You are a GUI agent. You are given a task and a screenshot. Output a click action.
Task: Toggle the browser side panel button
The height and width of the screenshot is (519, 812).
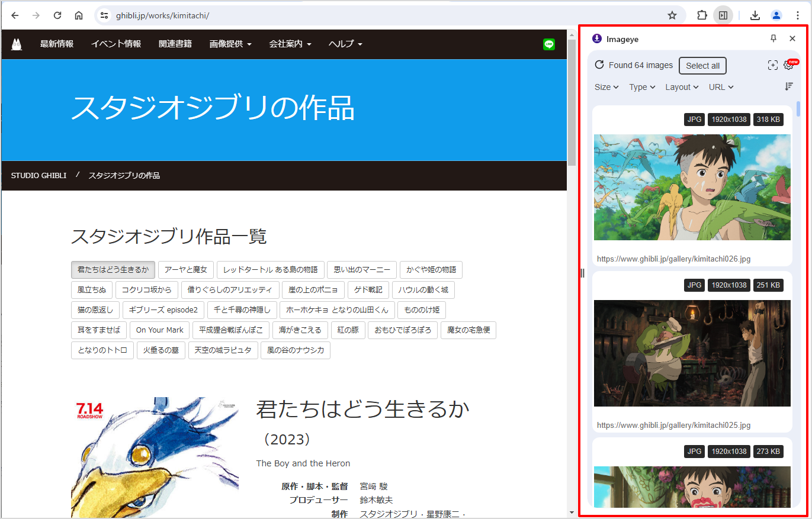point(723,15)
